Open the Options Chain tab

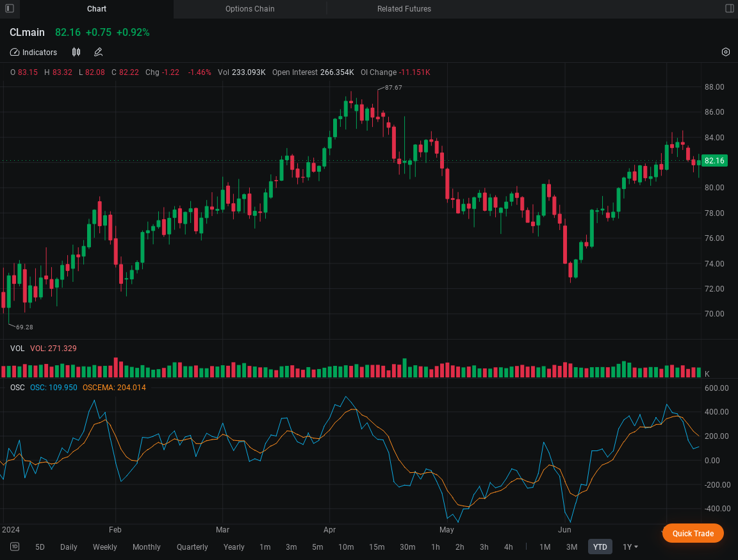[x=249, y=9]
